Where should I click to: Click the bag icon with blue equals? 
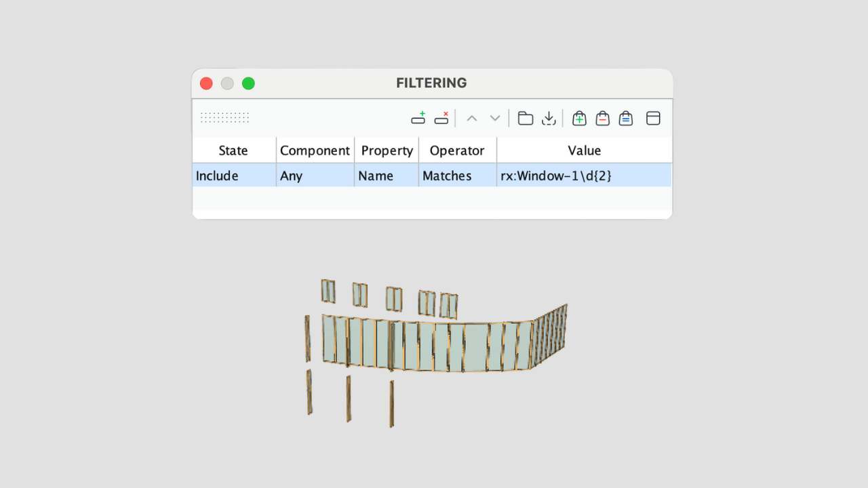pos(626,119)
